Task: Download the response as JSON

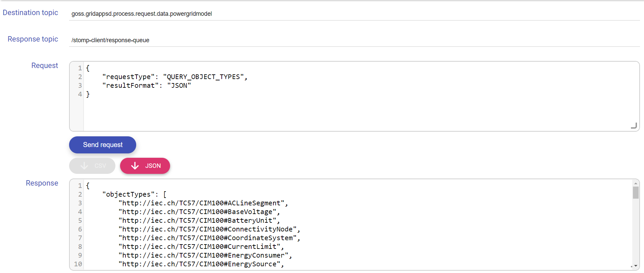Action: click(145, 166)
